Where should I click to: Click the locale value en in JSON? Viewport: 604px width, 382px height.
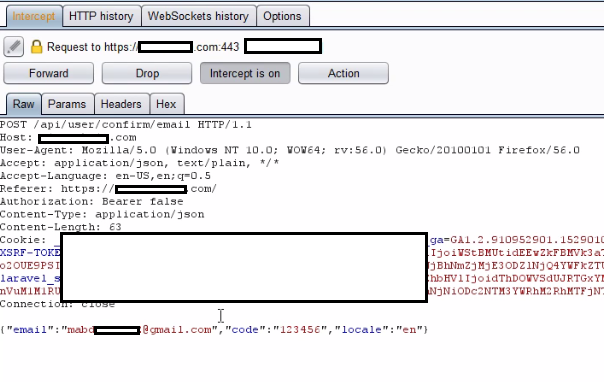[x=409, y=330]
